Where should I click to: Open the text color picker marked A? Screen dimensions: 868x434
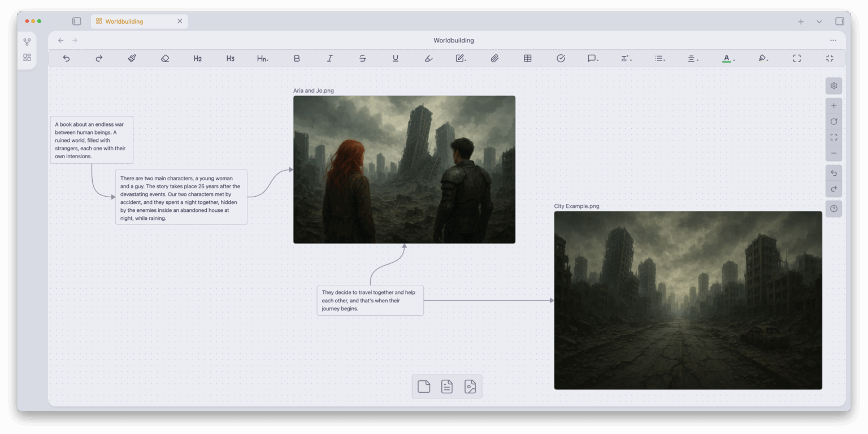point(728,58)
